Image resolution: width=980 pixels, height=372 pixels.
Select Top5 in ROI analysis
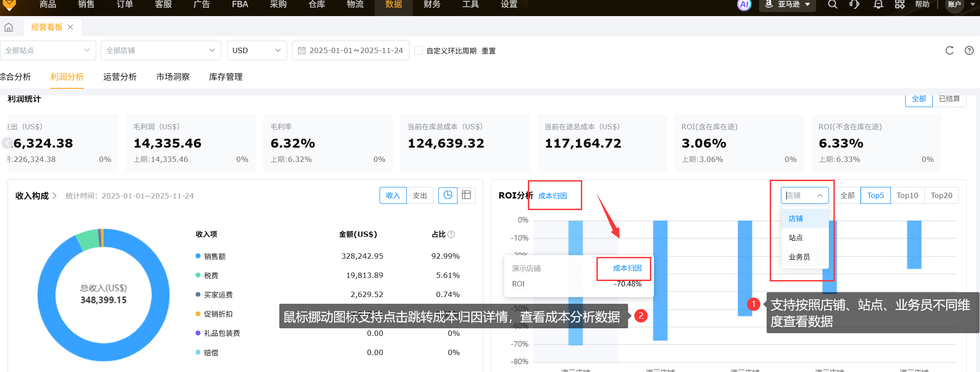[x=875, y=195]
